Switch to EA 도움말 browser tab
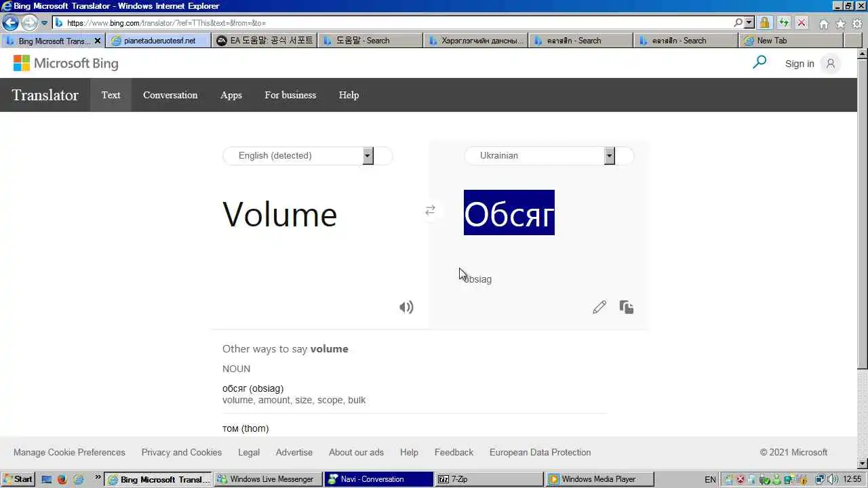 pyautogui.click(x=265, y=41)
